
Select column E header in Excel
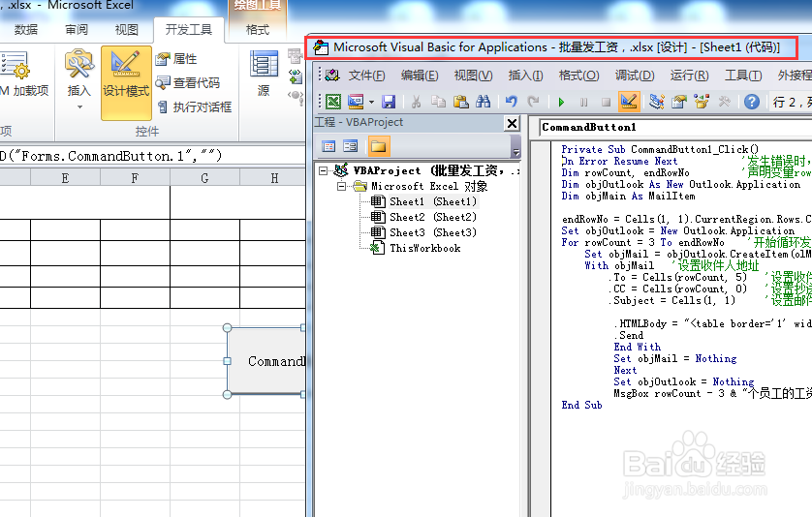pyautogui.click(x=65, y=178)
